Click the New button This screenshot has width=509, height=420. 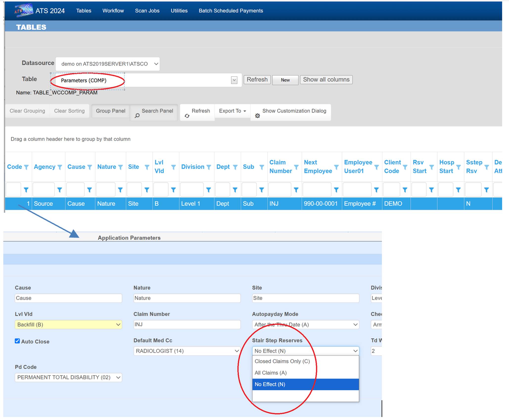(x=285, y=80)
